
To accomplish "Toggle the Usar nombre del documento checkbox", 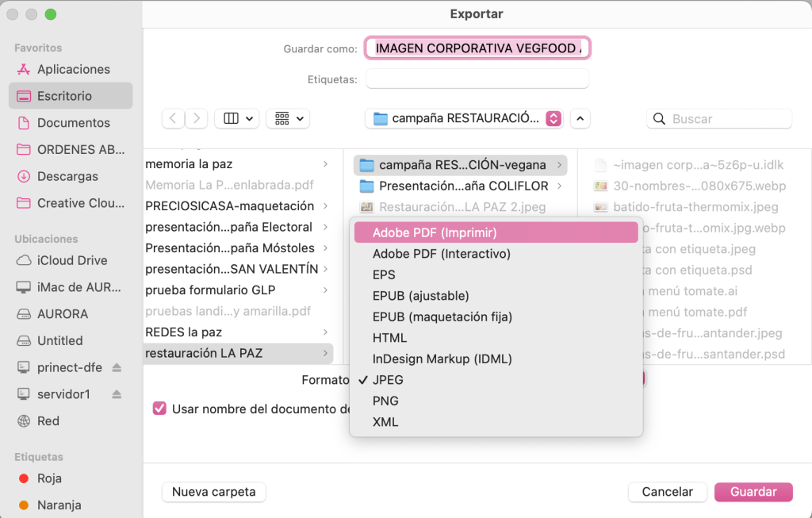I will [x=159, y=409].
